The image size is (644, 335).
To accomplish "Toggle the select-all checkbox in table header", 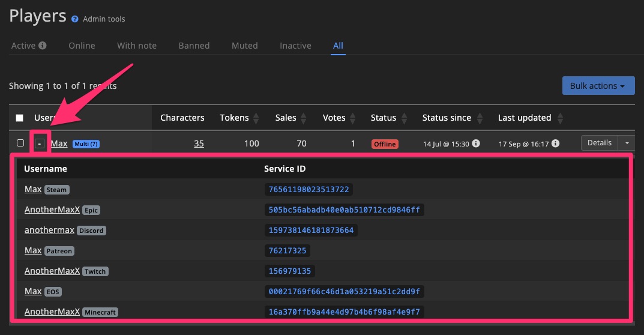I will 20,118.
